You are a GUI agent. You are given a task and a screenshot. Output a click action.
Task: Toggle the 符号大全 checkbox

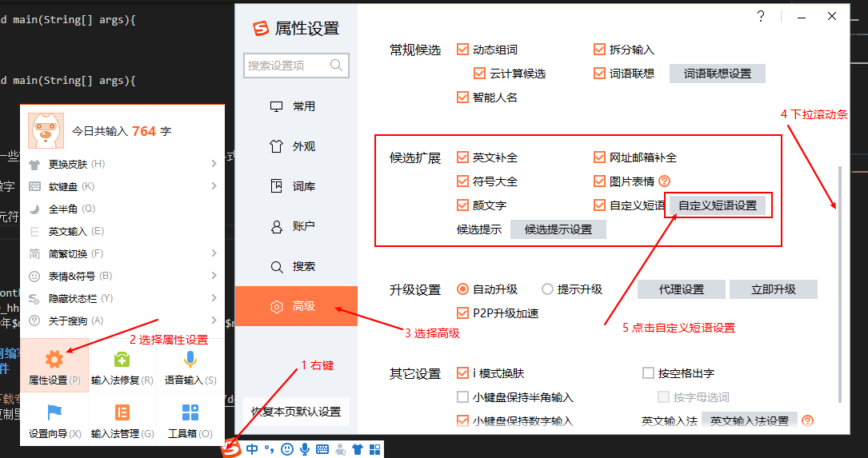462,181
